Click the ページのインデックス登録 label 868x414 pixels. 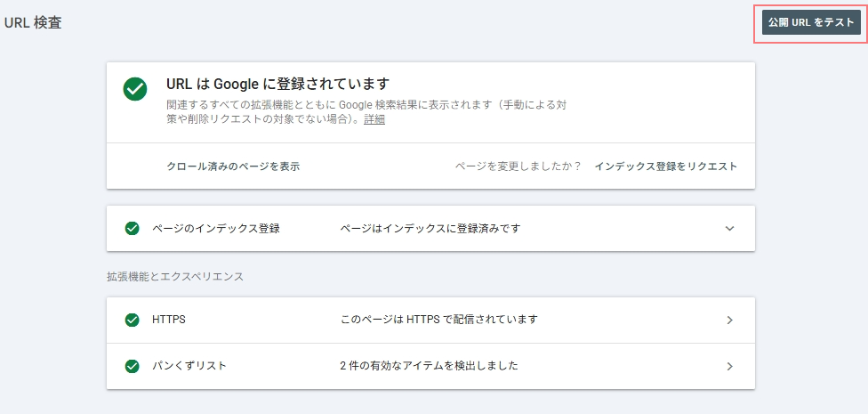216,228
